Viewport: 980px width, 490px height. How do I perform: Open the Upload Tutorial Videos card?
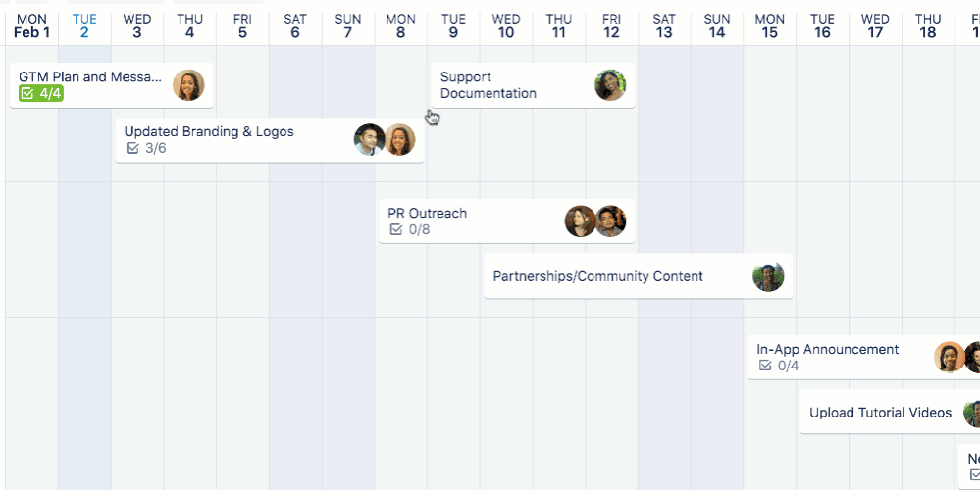[x=890, y=412]
